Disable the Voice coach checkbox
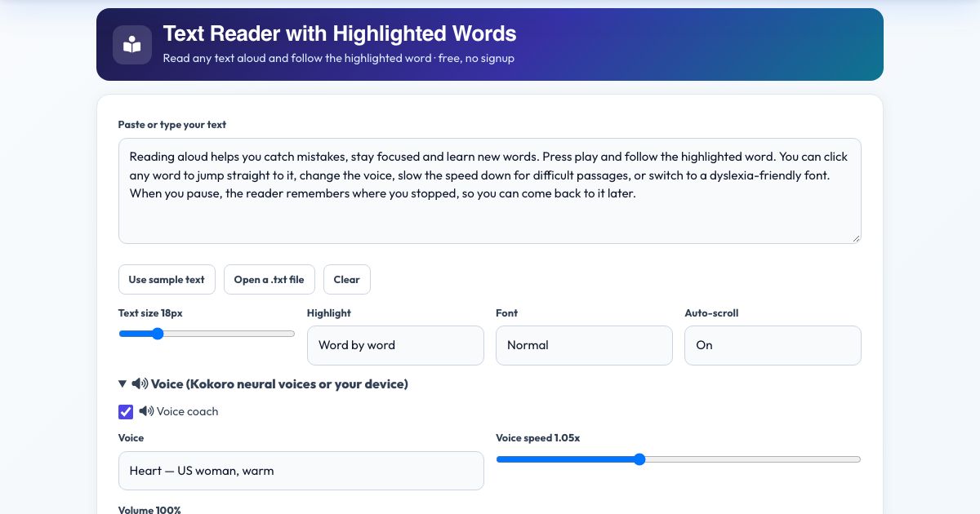980x514 pixels. (x=126, y=412)
